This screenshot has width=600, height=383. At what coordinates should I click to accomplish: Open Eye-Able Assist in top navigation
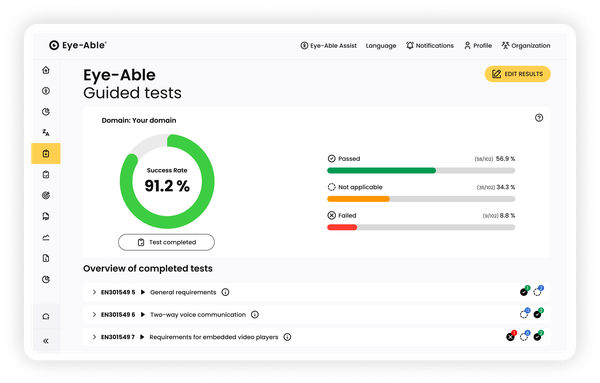tap(328, 46)
